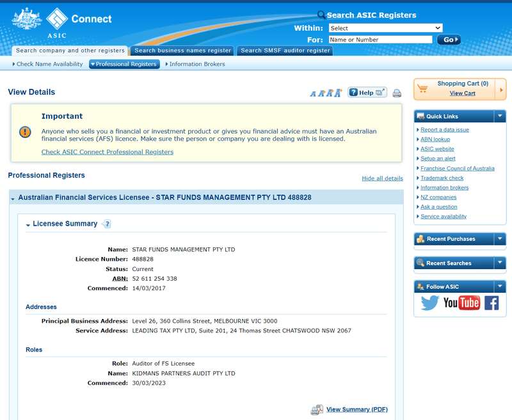Select the second font size icon
This screenshot has width=512, height=420.
321,93
